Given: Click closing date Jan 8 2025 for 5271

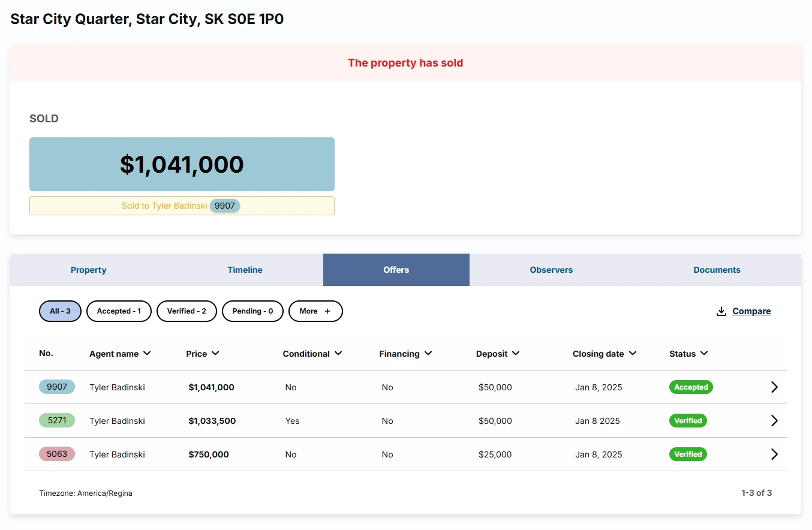Looking at the screenshot, I should pos(597,421).
